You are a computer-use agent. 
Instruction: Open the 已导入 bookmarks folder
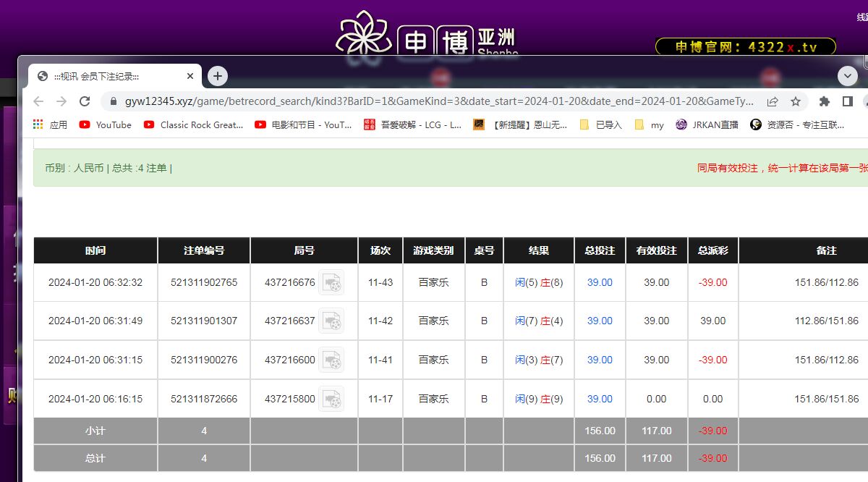pos(600,124)
